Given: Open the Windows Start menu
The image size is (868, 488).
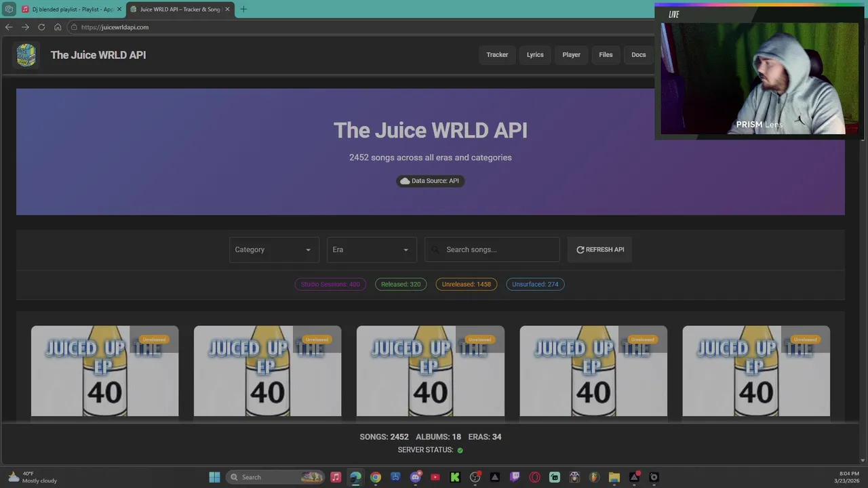Looking at the screenshot, I should (214, 477).
